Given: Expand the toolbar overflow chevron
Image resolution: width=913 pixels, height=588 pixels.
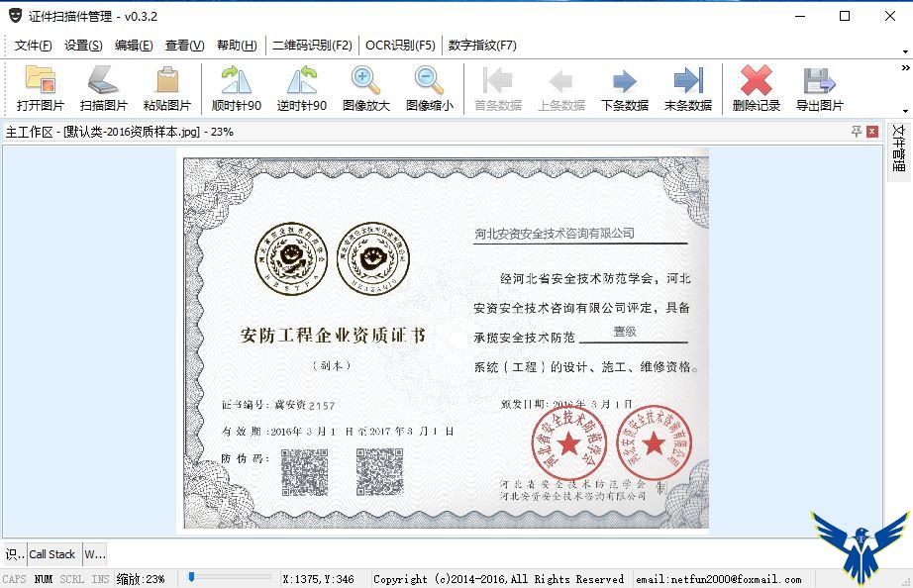Looking at the screenshot, I should point(904,67).
